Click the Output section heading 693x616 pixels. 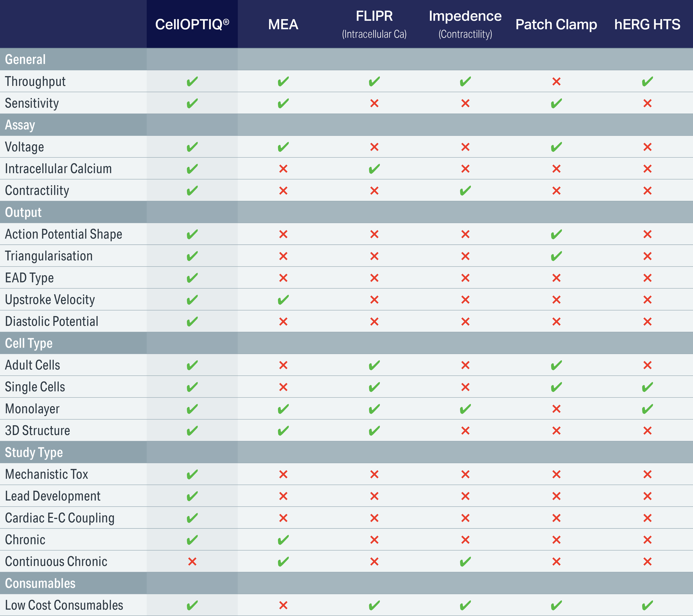point(23,212)
